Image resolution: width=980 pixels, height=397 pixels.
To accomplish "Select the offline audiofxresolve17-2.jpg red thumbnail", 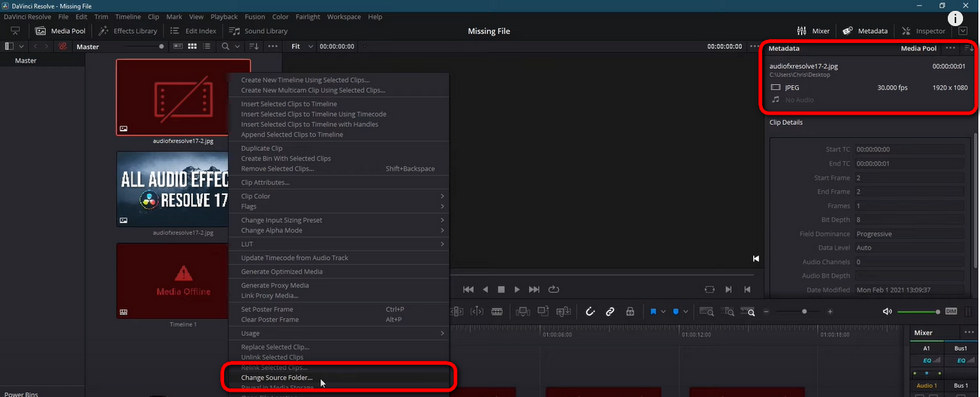I will [183, 97].
